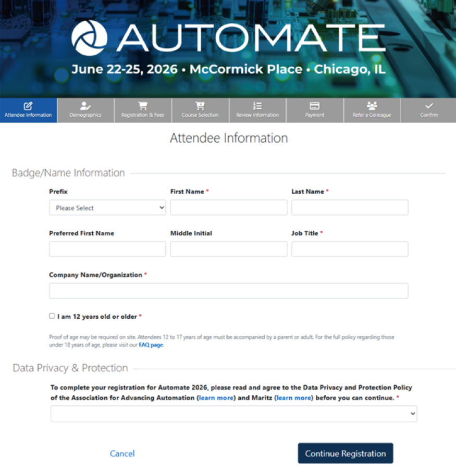
Task: Click the Course Selection cart icon
Action: (x=200, y=106)
